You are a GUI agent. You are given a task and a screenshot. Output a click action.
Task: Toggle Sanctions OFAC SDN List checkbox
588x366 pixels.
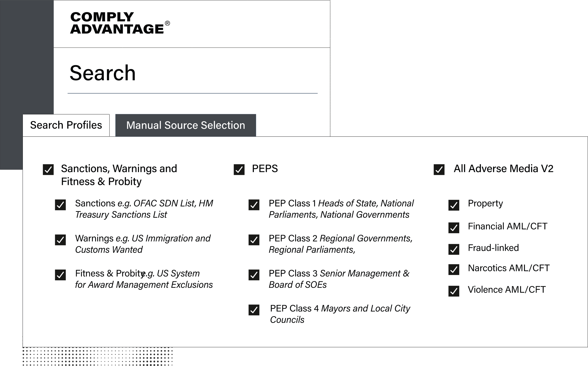click(60, 205)
